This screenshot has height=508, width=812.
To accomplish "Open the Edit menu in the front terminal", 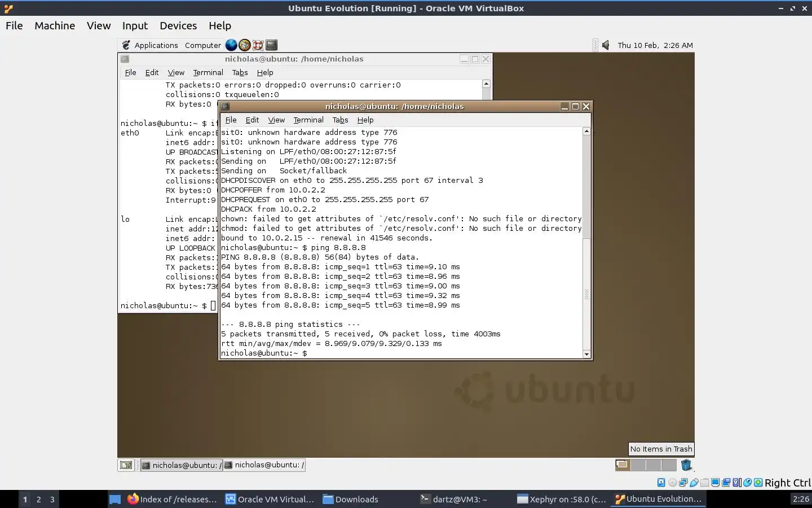I will pyautogui.click(x=252, y=120).
